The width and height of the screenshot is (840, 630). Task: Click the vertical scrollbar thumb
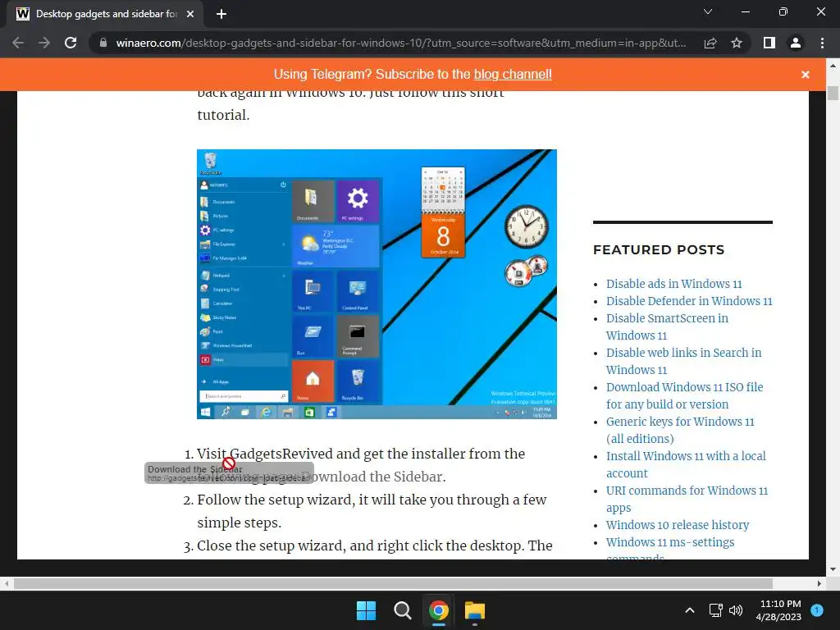(833, 92)
